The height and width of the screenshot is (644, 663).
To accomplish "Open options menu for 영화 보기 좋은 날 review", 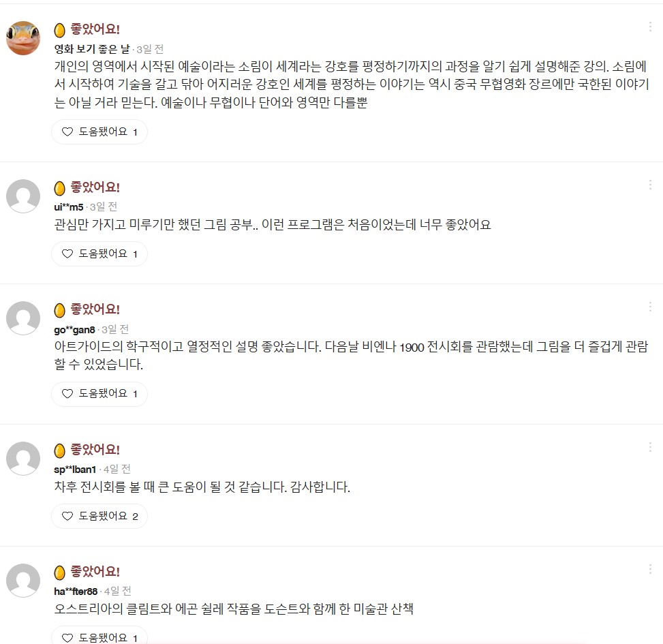I will [650, 27].
